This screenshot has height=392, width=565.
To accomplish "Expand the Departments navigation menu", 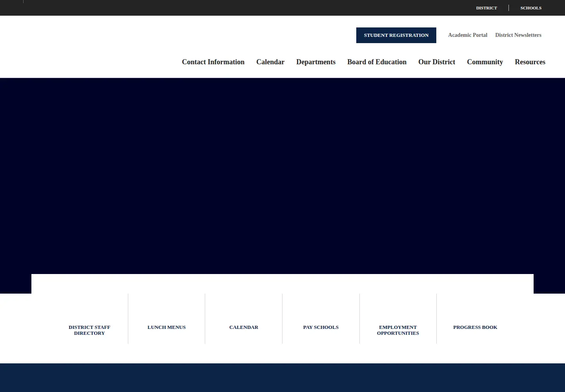I will (316, 62).
